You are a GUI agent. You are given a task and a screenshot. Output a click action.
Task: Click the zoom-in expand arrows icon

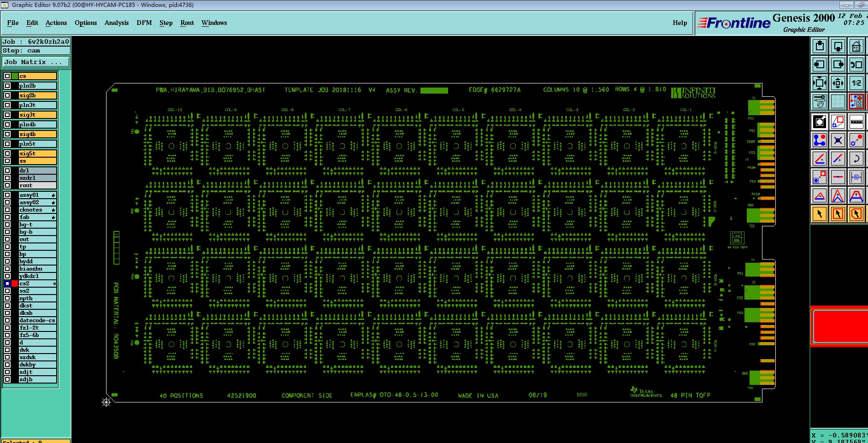(x=820, y=83)
